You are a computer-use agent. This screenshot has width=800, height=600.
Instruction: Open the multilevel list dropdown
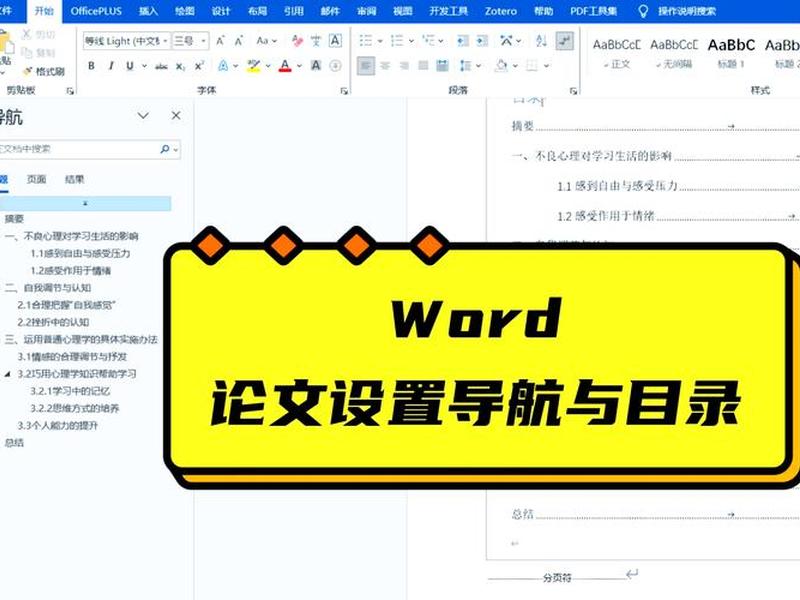[x=441, y=41]
